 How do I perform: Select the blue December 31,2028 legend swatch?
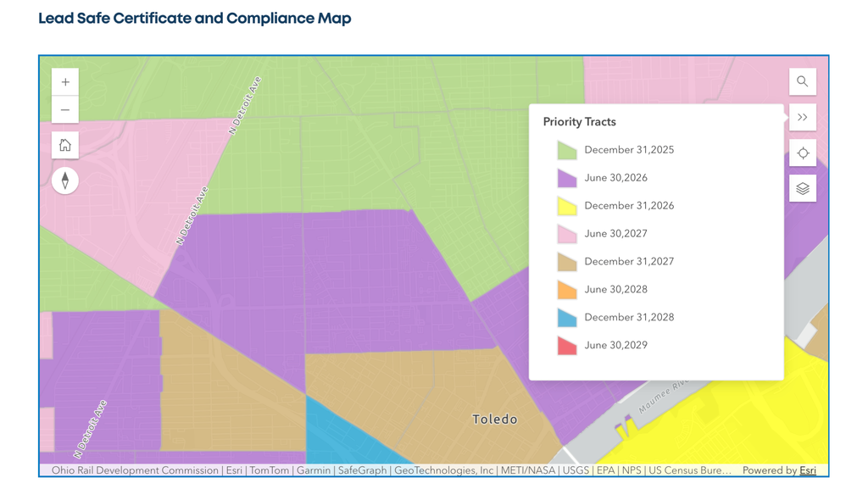(x=567, y=317)
